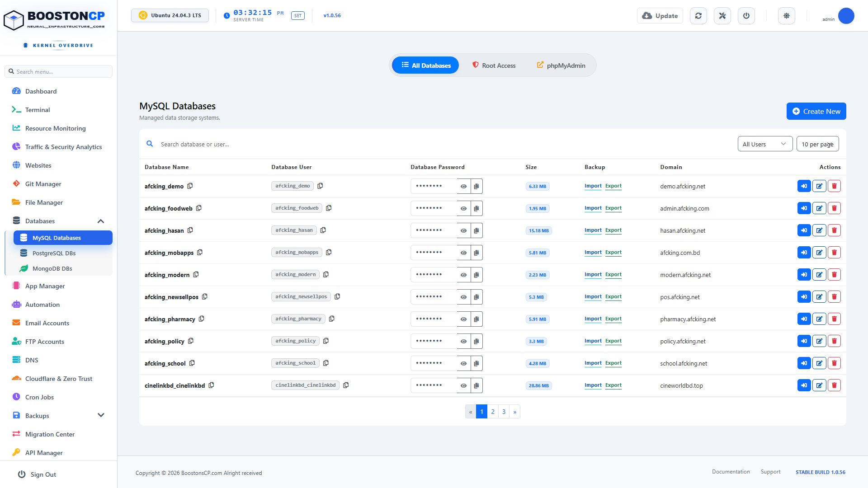
Task: Edit the afcking_school database entry
Action: 819,363
